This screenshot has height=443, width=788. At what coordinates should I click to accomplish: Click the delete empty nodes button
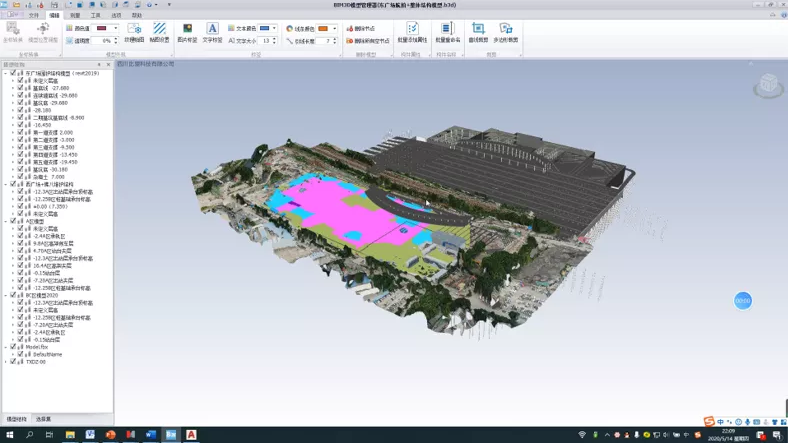point(368,41)
